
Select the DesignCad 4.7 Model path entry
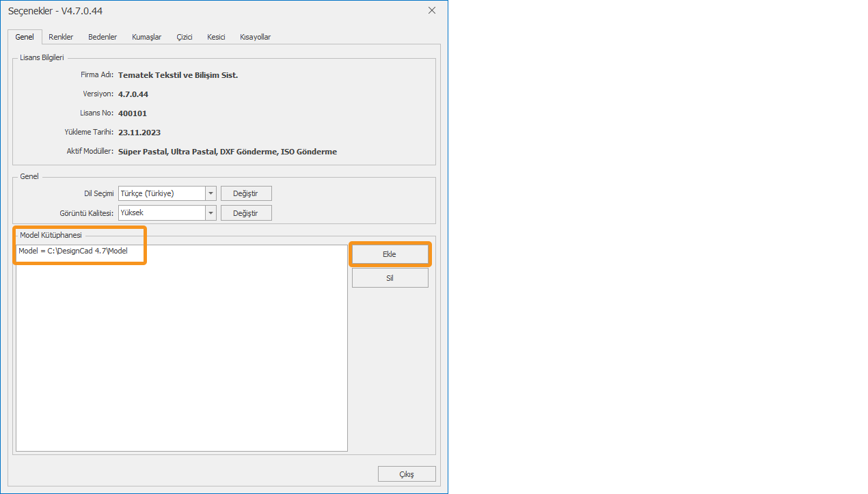[x=73, y=251]
